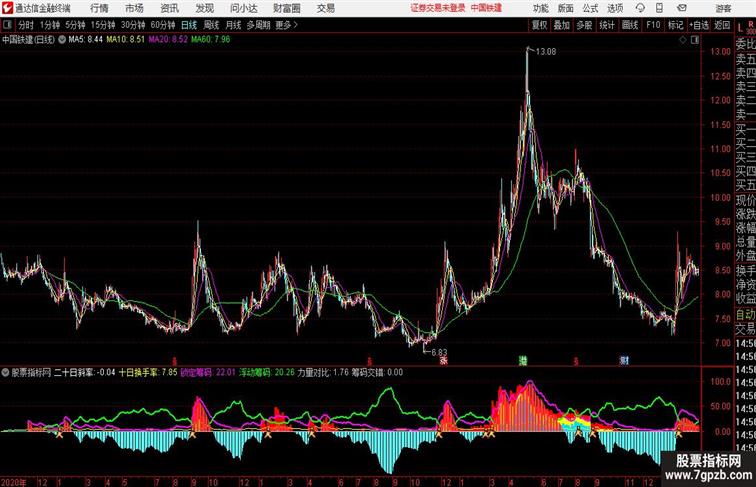The image size is (756, 487).
Task: Click the 通达信 red app logo
Action: click(7, 8)
